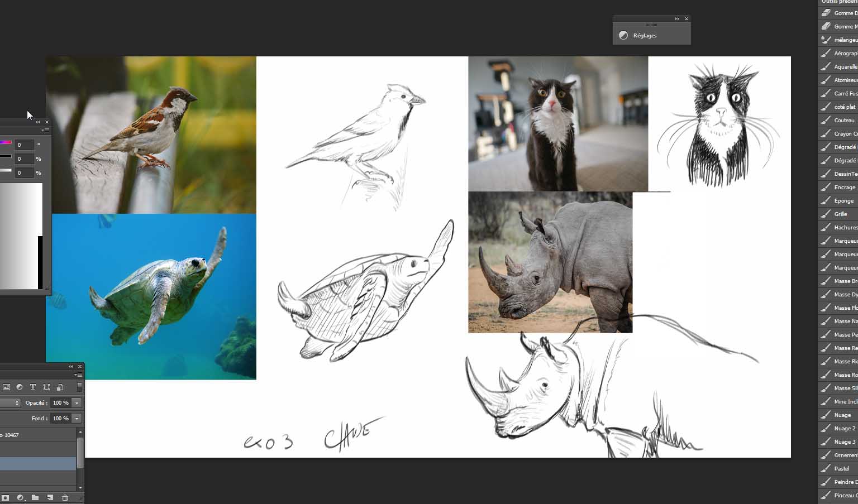Screen dimensions: 858x504
Task: Open the Fond percentage dropdown
Action: click(x=77, y=418)
